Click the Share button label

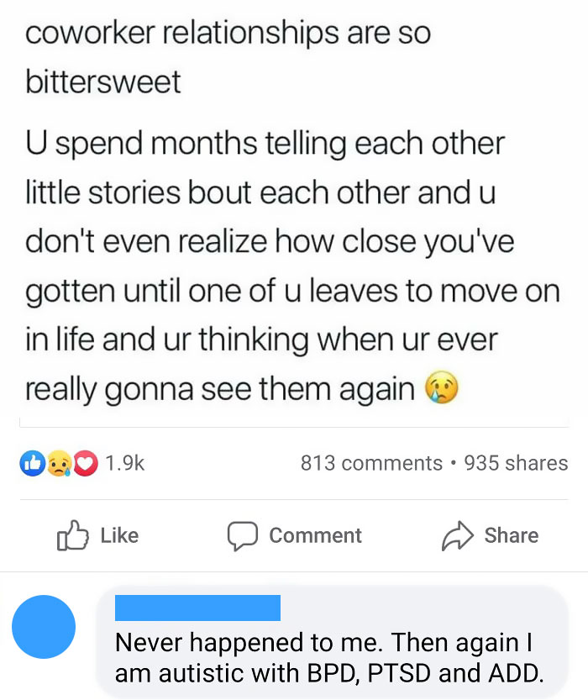[x=512, y=535]
